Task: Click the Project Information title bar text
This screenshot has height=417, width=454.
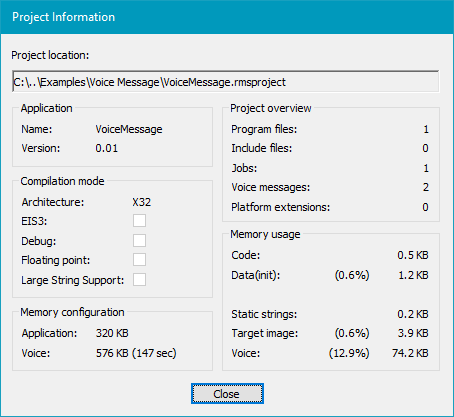Action: pos(64,17)
